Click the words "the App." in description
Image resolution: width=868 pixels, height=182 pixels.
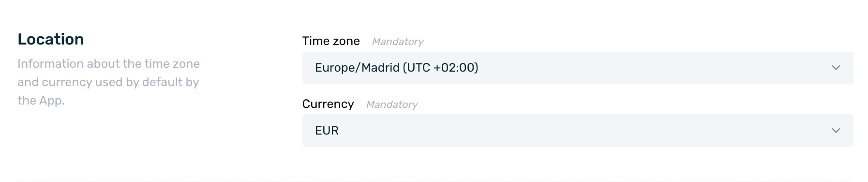pos(41,101)
